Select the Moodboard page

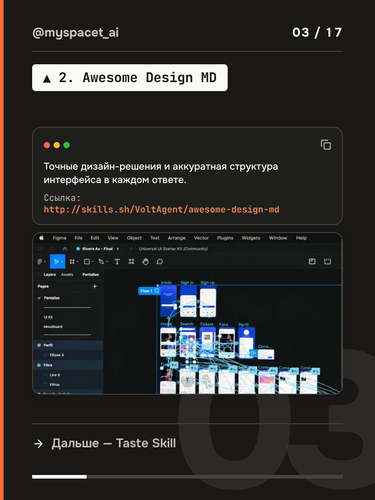[x=53, y=327]
